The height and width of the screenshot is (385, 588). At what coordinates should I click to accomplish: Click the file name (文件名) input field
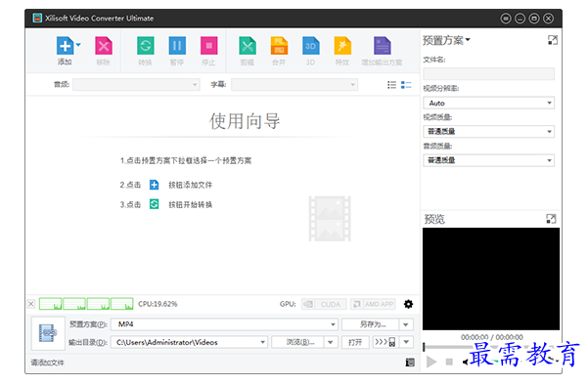488,73
